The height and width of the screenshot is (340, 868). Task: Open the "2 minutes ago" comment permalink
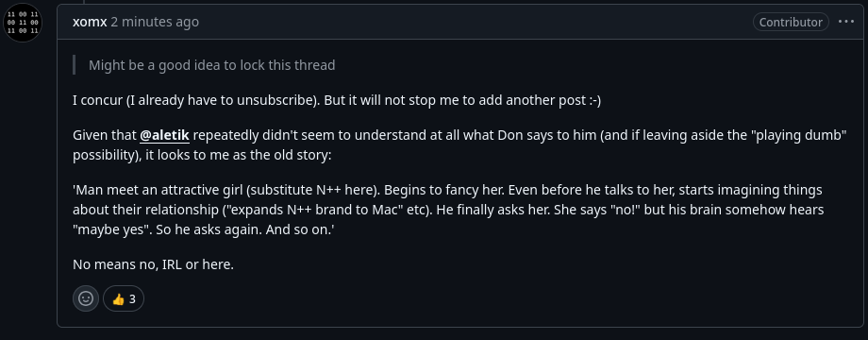(155, 22)
